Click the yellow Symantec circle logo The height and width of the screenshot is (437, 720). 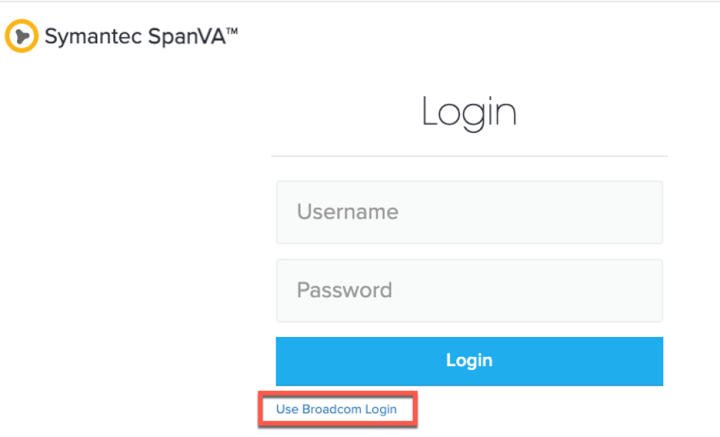coord(21,36)
